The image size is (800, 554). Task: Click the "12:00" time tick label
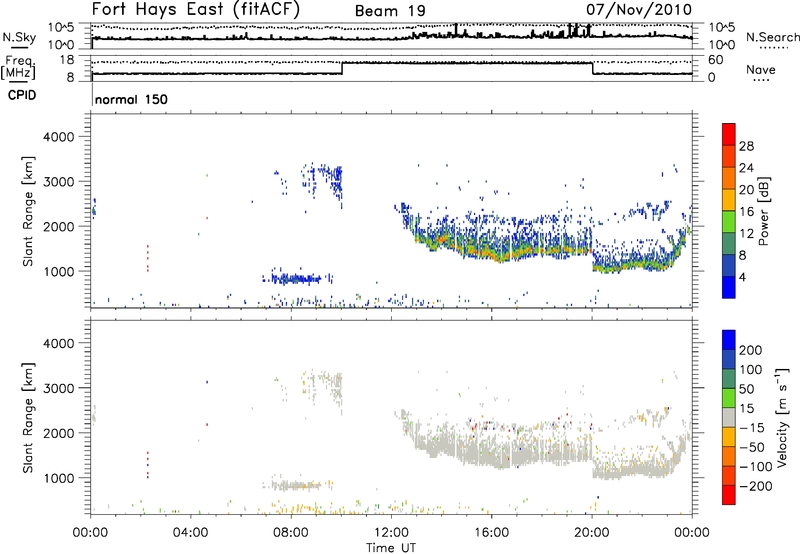coord(391,533)
